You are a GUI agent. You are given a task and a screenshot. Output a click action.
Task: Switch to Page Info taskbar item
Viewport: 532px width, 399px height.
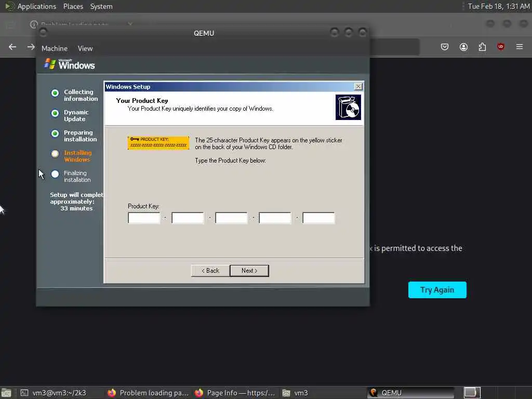click(235, 393)
